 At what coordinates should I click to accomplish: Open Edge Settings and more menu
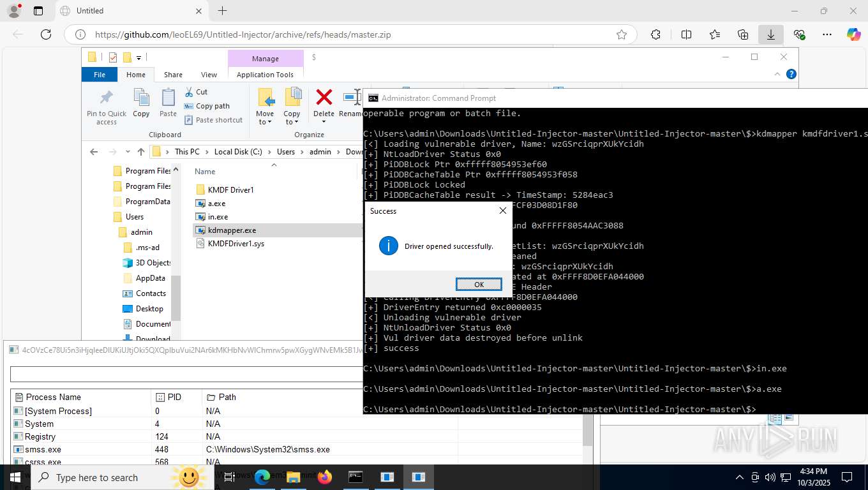827,34
